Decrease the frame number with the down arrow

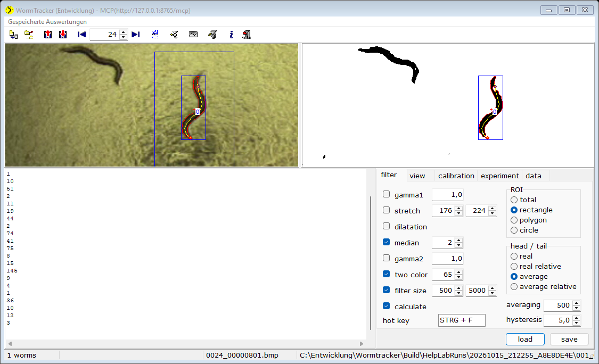click(123, 37)
